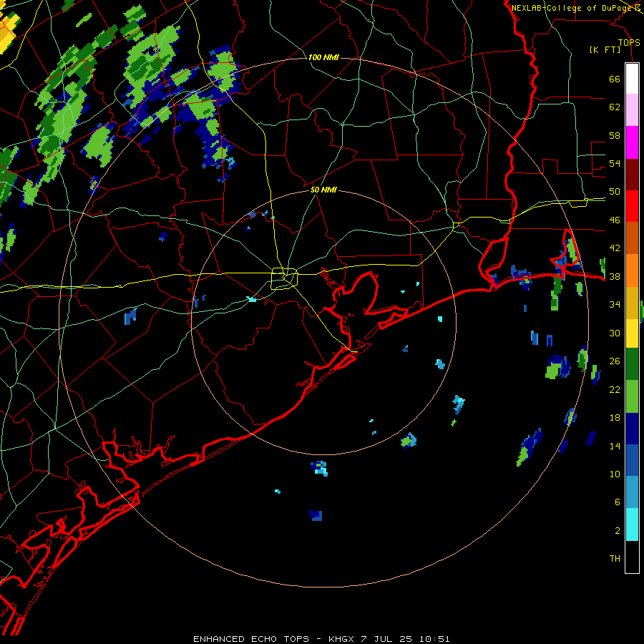Click the TOPS legend title
This screenshot has width=644, height=644.
pyautogui.click(x=629, y=42)
